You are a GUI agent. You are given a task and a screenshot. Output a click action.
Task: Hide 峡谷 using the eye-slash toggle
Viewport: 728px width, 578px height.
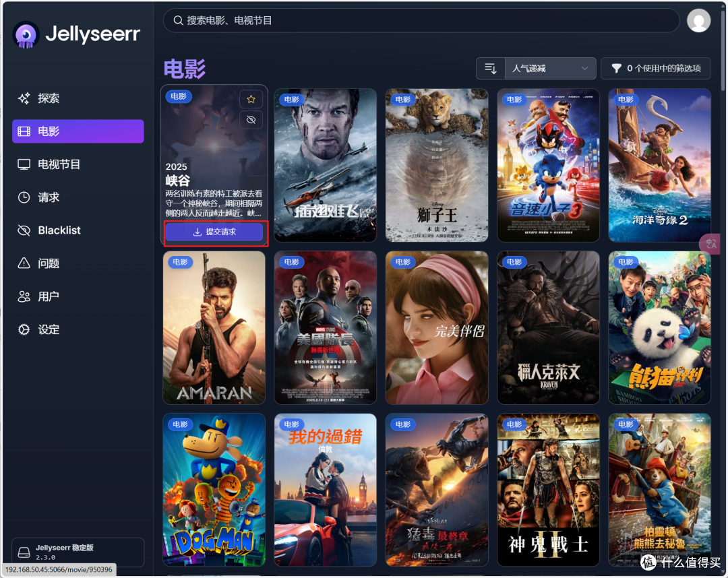coord(251,119)
